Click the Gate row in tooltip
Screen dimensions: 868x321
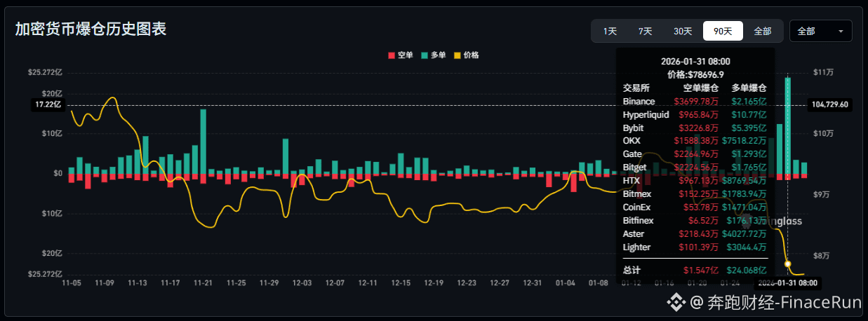click(x=695, y=154)
